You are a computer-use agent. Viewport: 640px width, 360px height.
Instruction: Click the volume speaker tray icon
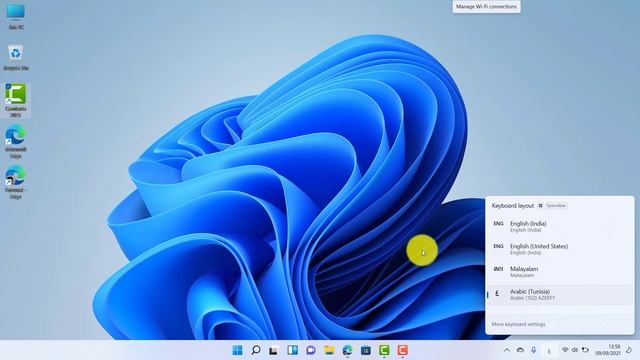click(575, 350)
